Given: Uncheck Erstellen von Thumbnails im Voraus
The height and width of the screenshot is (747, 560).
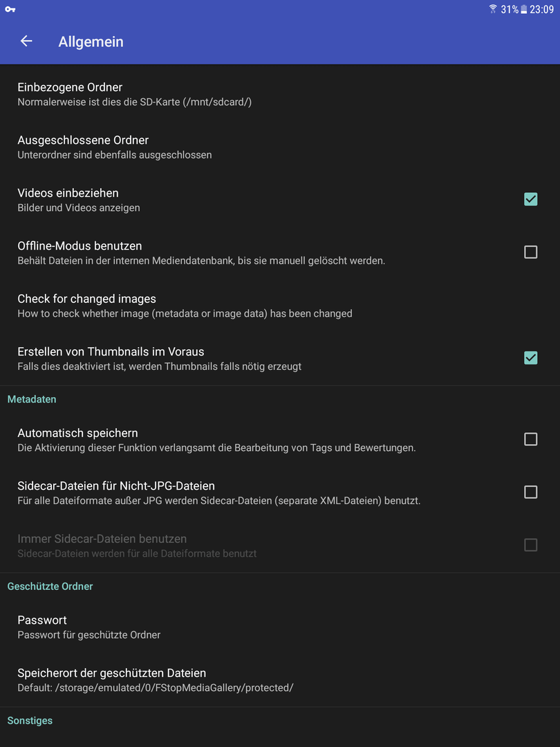Looking at the screenshot, I should [530, 358].
